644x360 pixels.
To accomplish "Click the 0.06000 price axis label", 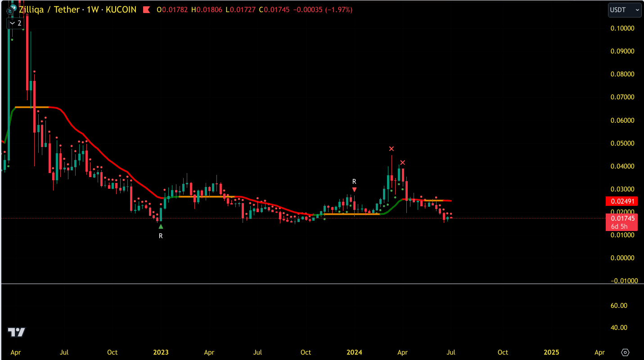I will coord(622,120).
